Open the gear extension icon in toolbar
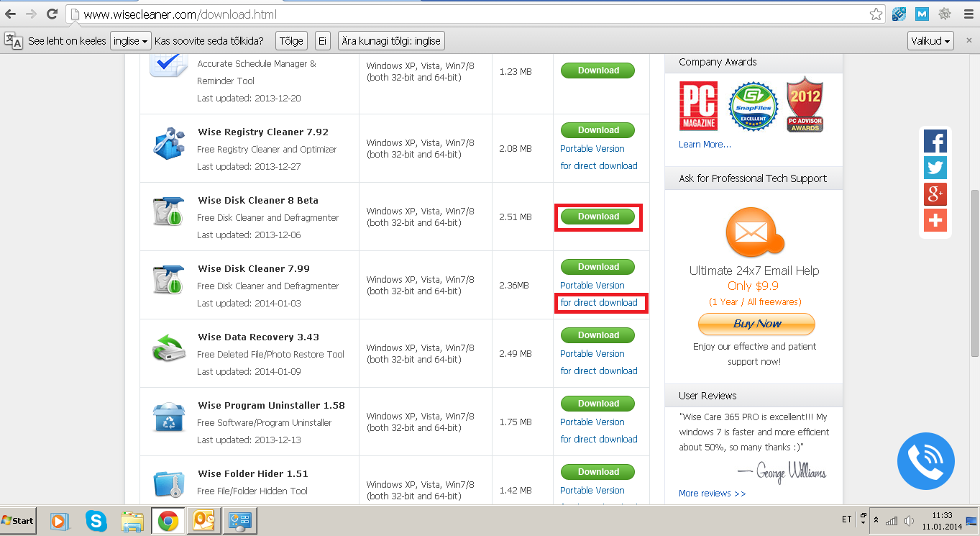The height and width of the screenshot is (536, 980). pos(945,14)
